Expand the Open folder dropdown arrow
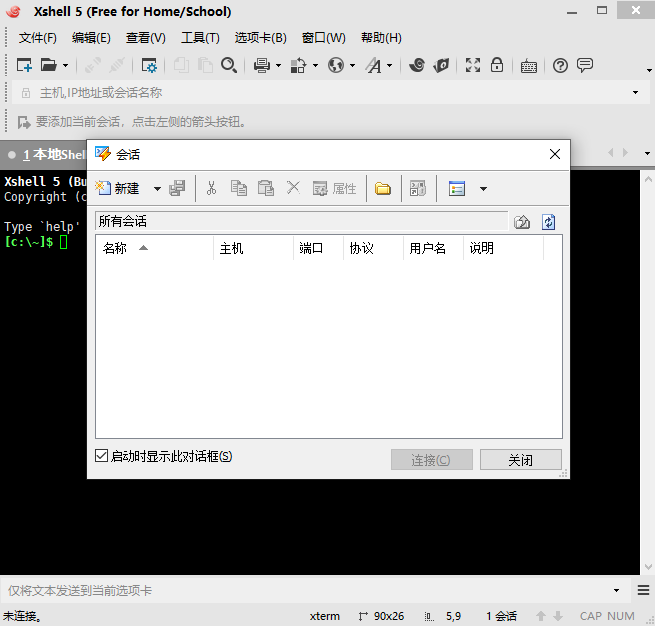This screenshot has height=626, width=655. point(65,66)
